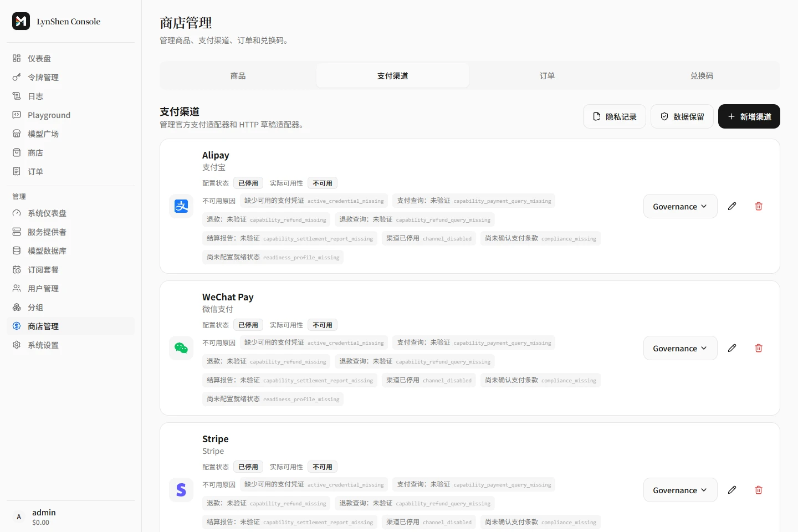Switch to the 订单 orders tab
The width and height of the screenshot is (798, 532).
tap(547, 76)
